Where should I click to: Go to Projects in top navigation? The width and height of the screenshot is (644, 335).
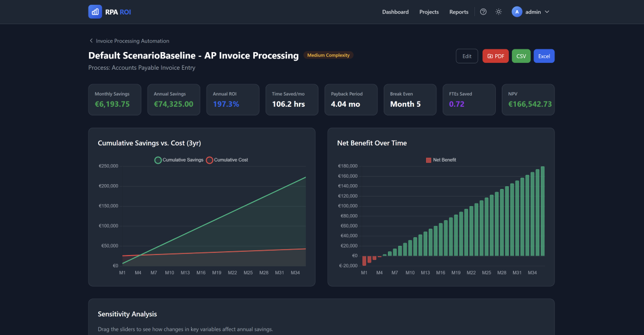[x=429, y=12]
